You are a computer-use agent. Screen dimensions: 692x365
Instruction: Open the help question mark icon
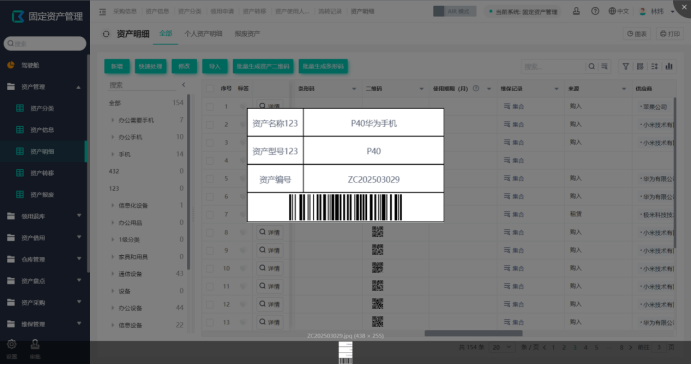click(x=595, y=11)
